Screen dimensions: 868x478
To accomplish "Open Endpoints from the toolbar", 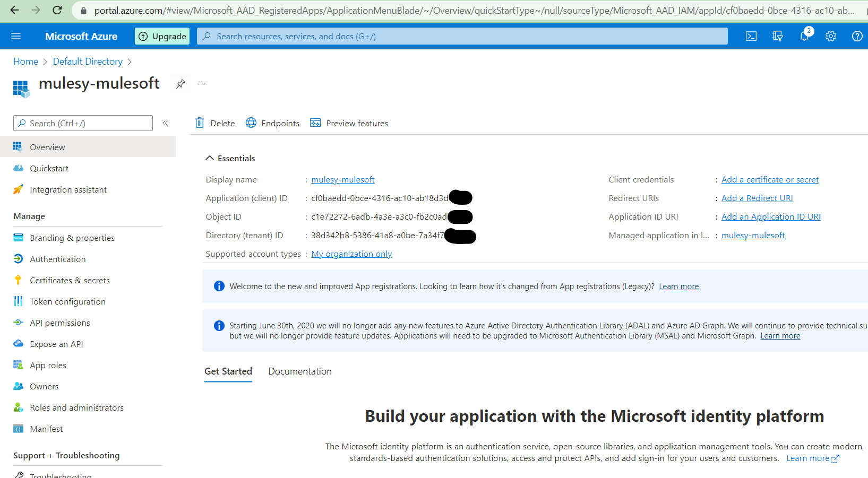I will 273,123.
